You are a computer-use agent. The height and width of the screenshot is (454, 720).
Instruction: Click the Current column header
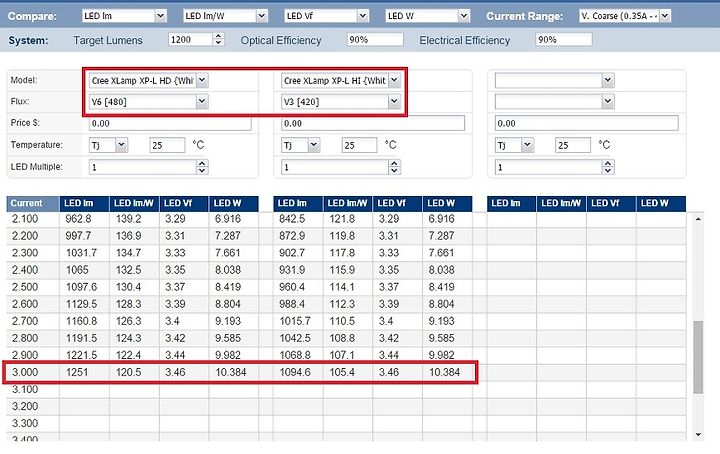(33, 203)
